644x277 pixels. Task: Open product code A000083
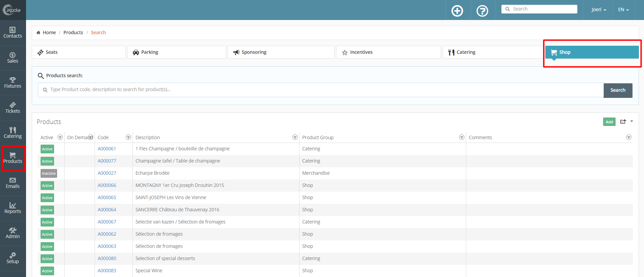point(107,271)
